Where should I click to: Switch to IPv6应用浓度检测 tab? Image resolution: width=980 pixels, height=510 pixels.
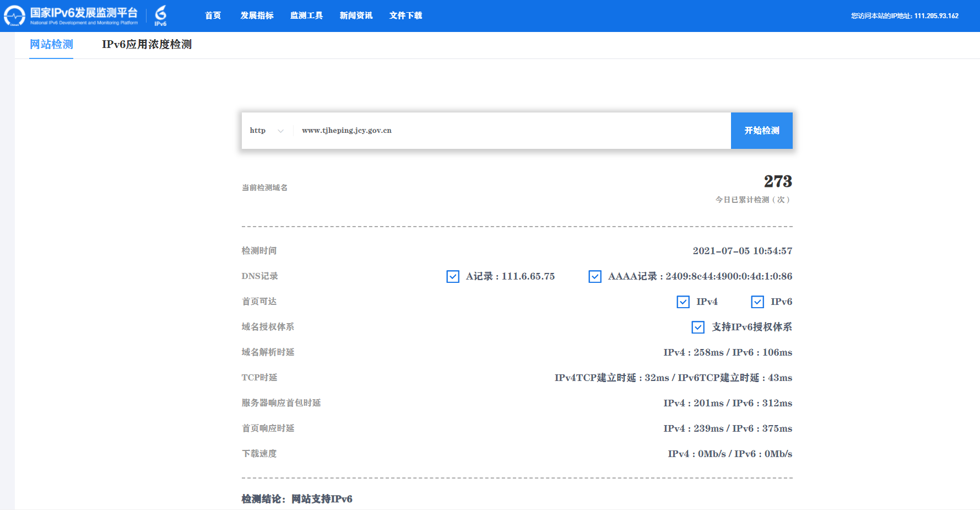[x=147, y=45]
